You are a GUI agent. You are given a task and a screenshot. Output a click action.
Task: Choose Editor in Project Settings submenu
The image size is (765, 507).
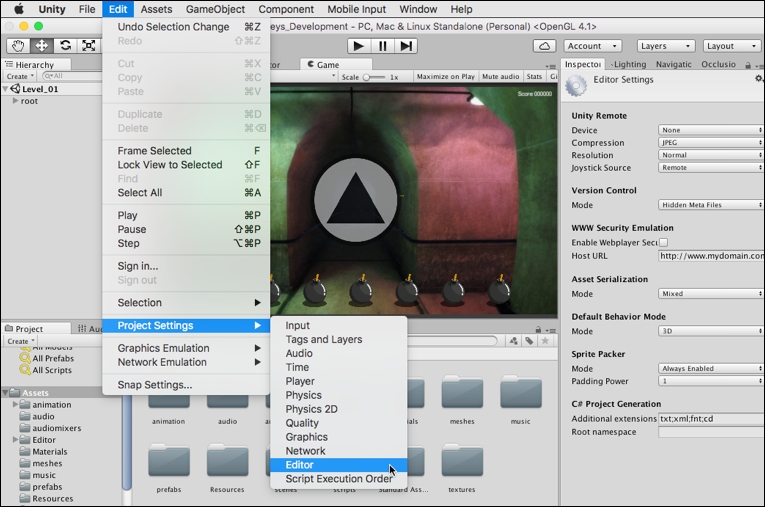coord(339,465)
